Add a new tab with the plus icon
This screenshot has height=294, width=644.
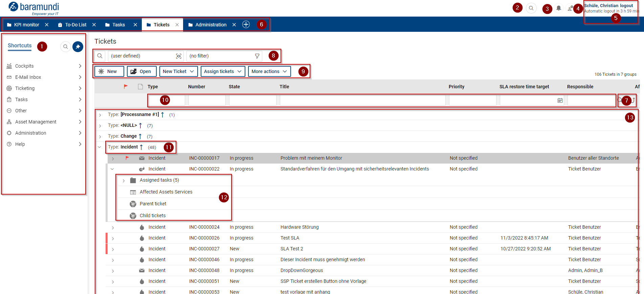[x=246, y=24]
